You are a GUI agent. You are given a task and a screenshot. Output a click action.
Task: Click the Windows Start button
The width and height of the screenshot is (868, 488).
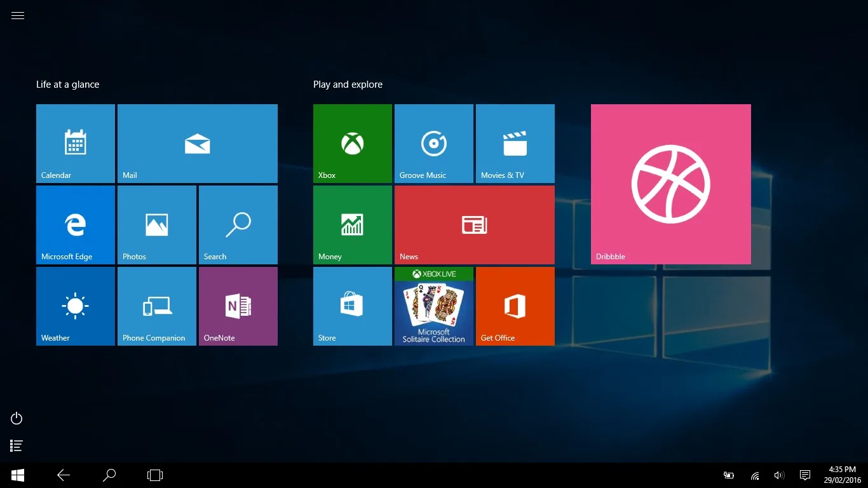(18, 475)
